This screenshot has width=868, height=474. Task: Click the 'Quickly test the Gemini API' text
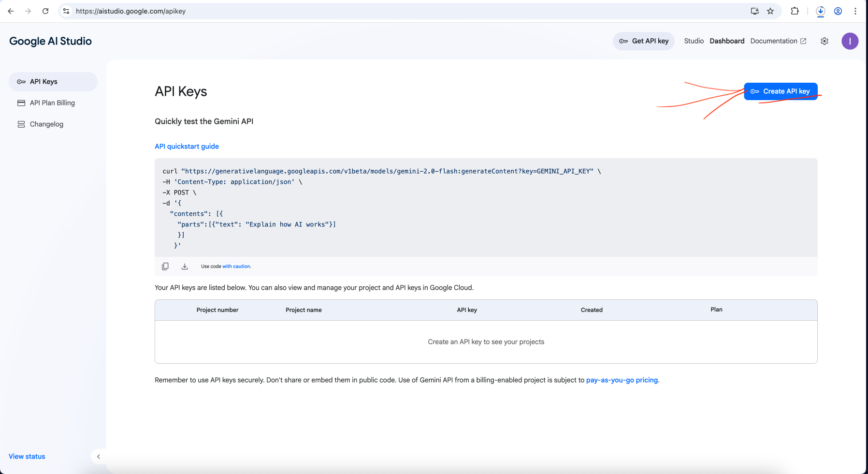[x=204, y=121]
